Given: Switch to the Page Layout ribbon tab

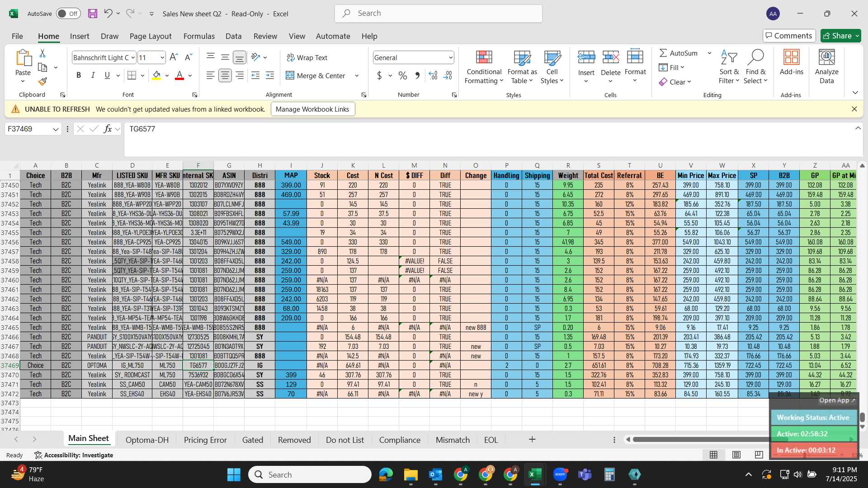Looking at the screenshot, I should click(151, 36).
